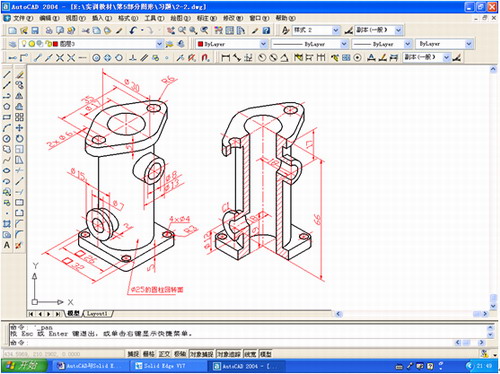Image resolution: width=500 pixels, height=374 pixels.
Task: Click the Undo arrow icon
Action: coord(133,31)
